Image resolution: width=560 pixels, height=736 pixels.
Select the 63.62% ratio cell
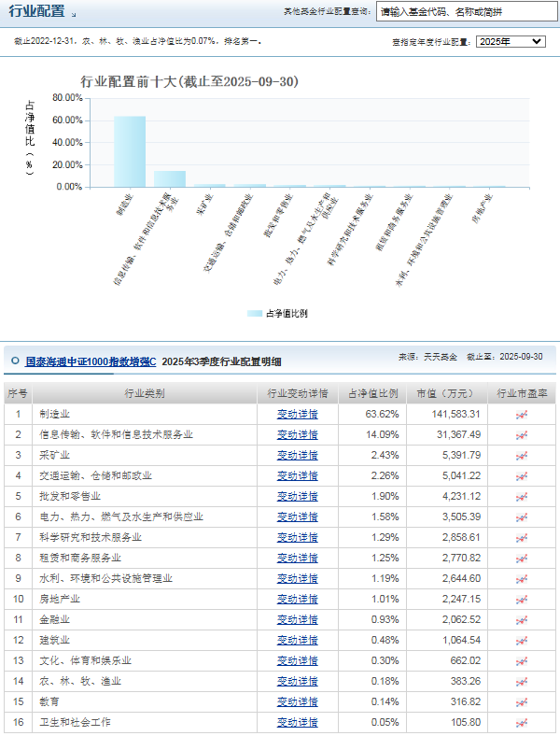(x=372, y=415)
